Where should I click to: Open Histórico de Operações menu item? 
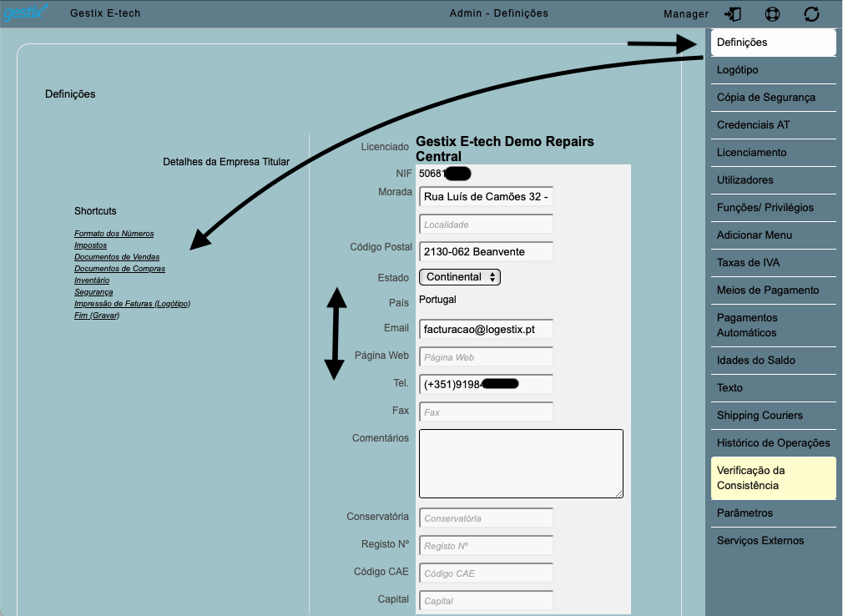pyautogui.click(x=773, y=443)
